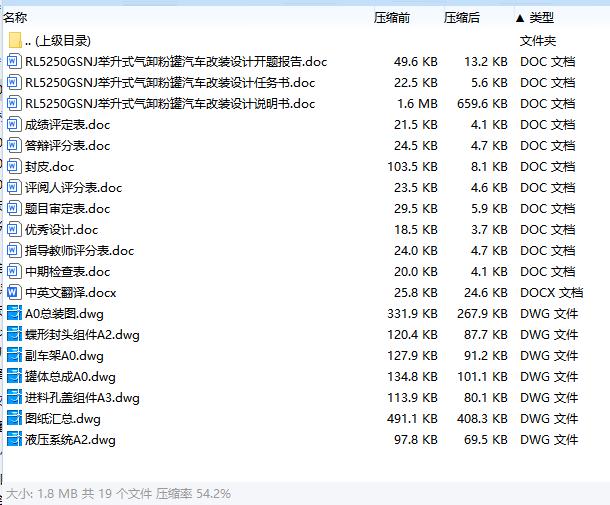The image size is (610, 505).
Task: Click the 331.9 KB size value
Action: 412,314
